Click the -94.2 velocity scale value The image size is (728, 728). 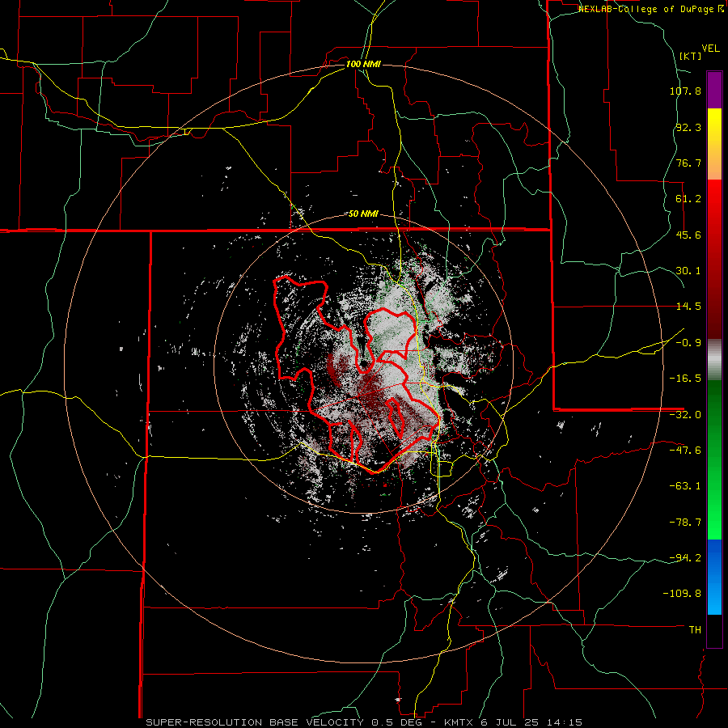(x=685, y=558)
